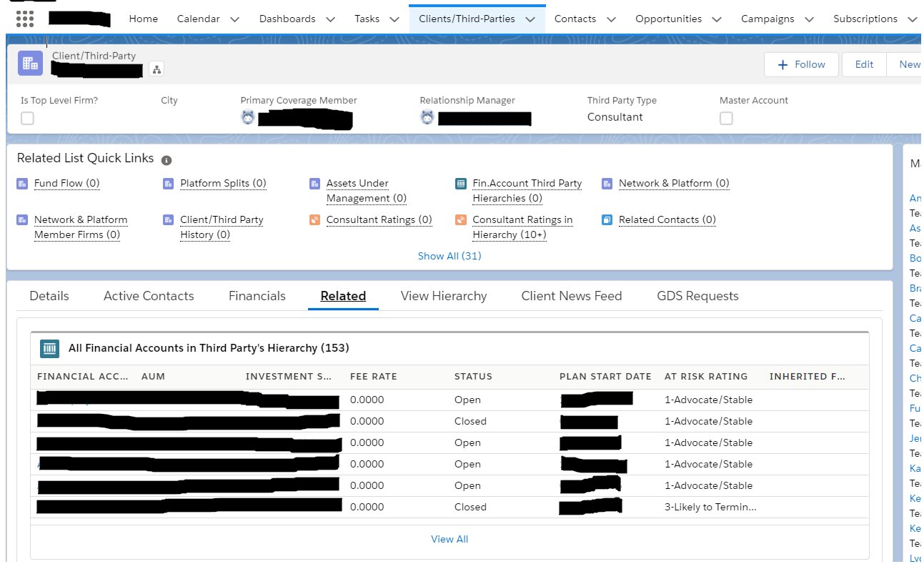
Task: Open the Show All (31) link
Action: [x=449, y=255]
